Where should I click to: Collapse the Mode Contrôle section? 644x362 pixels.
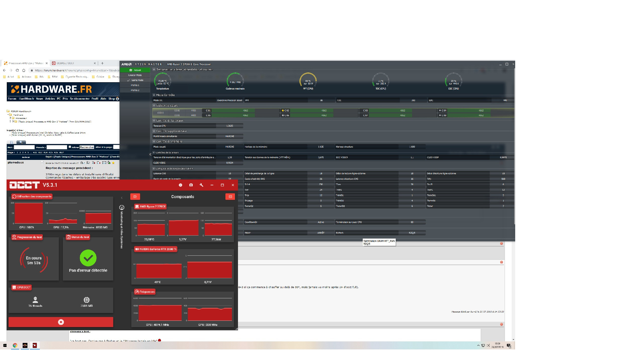click(x=154, y=95)
